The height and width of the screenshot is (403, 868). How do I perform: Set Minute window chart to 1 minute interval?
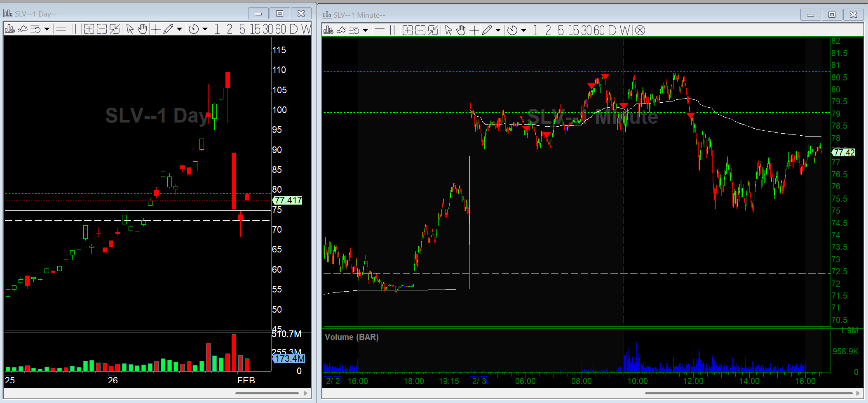535,31
